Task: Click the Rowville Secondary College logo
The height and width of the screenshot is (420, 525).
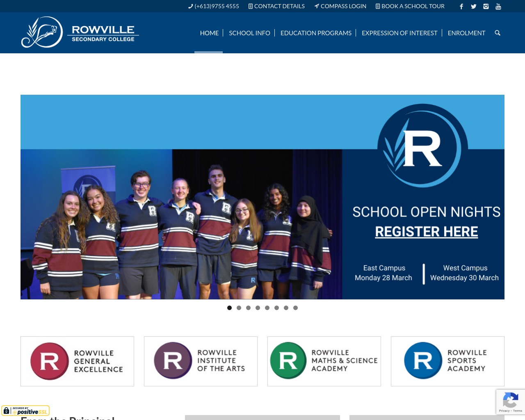Action: (80, 32)
